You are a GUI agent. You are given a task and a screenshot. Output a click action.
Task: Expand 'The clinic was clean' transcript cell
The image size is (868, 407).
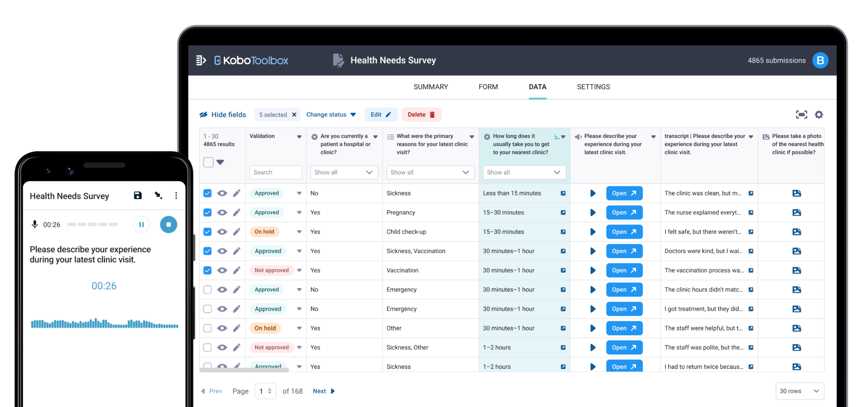(x=751, y=193)
